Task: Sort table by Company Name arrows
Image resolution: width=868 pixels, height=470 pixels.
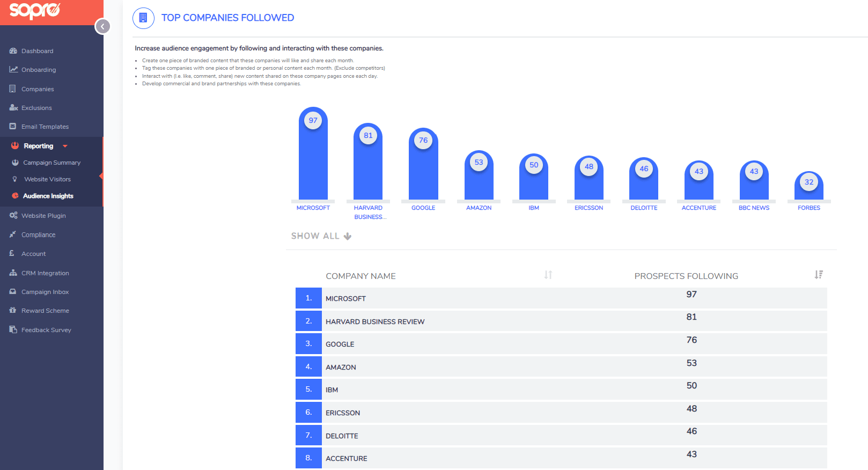Action: click(548, 275)
